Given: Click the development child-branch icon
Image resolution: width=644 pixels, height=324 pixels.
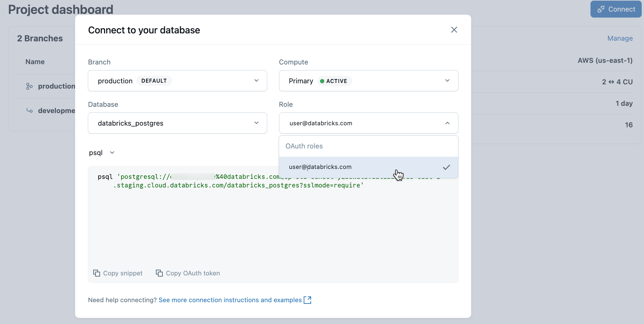Looking at the screenshot, I should (29, 110).
